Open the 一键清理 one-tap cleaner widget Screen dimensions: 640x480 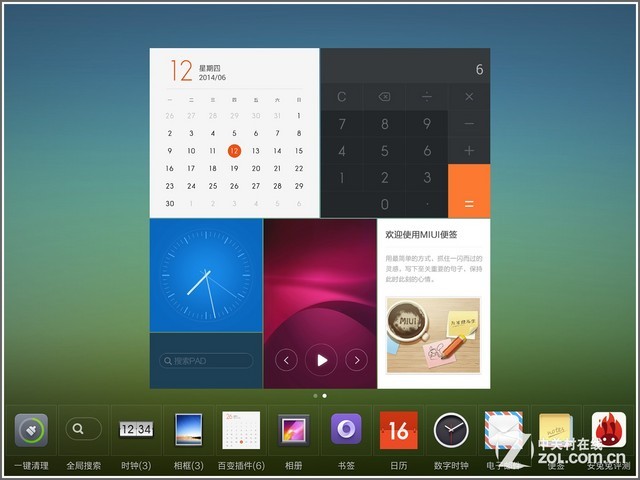tap(31, 431)
